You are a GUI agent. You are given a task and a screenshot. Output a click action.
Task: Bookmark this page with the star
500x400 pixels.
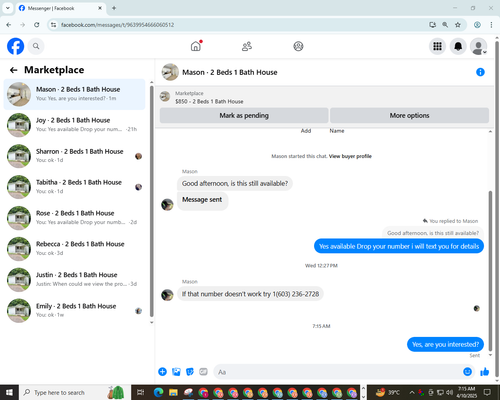458,25
